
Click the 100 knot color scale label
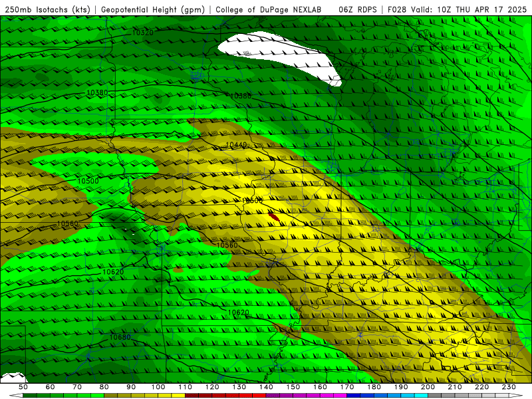[158, 387]
